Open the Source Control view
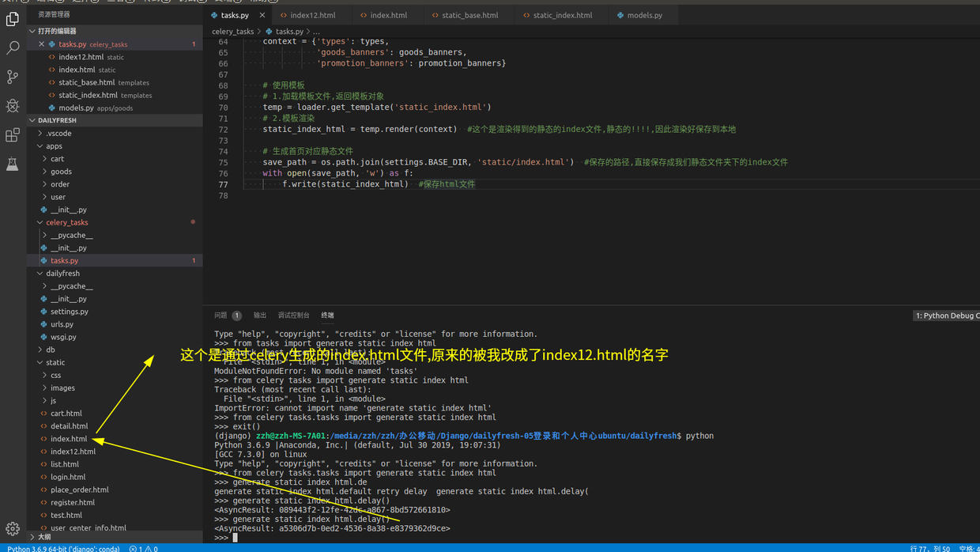The height and width of the screenshot is (552, 980). 13,77
